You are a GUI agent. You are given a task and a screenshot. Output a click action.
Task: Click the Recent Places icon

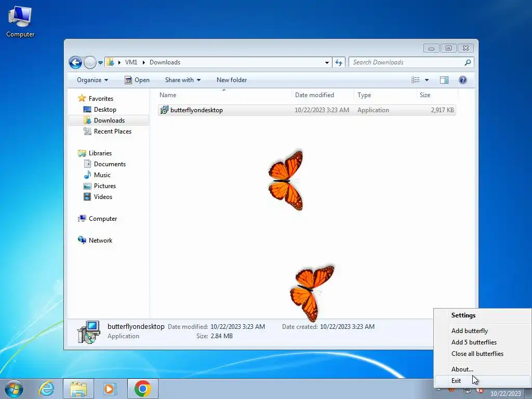click(87, 131)
